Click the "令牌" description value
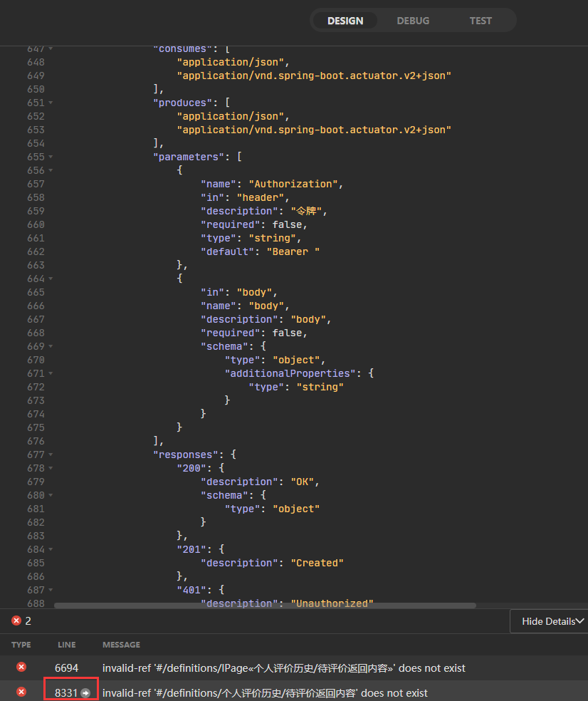588x701 pixels. coord(306,211)
